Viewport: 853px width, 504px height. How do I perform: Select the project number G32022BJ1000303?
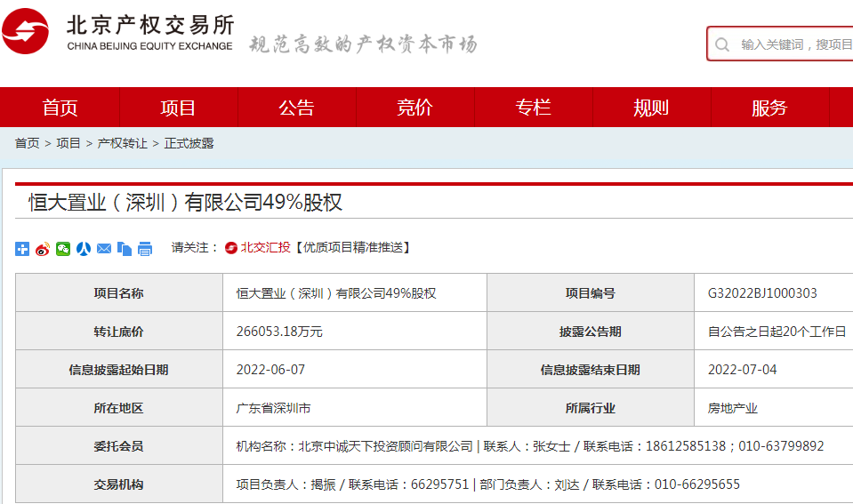[x=762, y=293]
